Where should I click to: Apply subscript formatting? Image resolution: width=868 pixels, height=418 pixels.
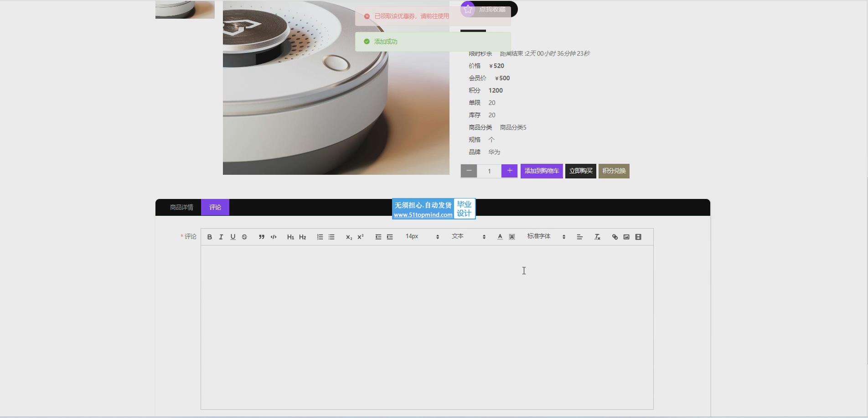[349, 237]
